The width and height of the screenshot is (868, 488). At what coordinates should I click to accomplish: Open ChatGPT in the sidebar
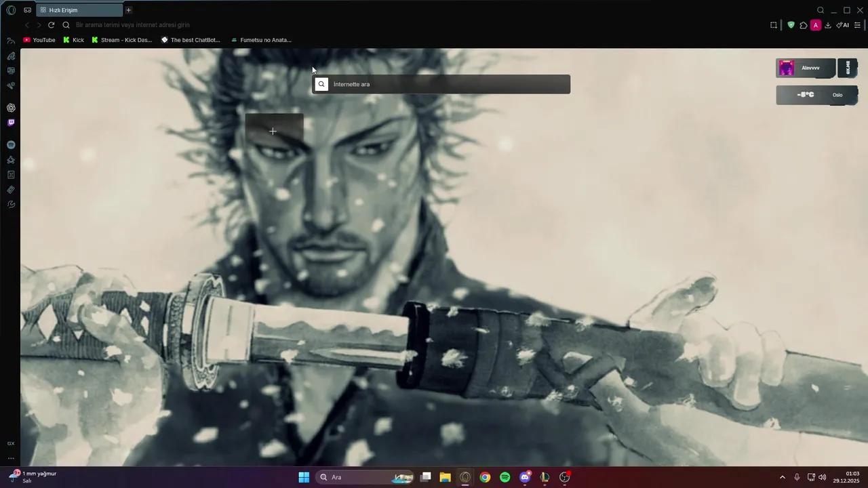click(x=11, y=108)
